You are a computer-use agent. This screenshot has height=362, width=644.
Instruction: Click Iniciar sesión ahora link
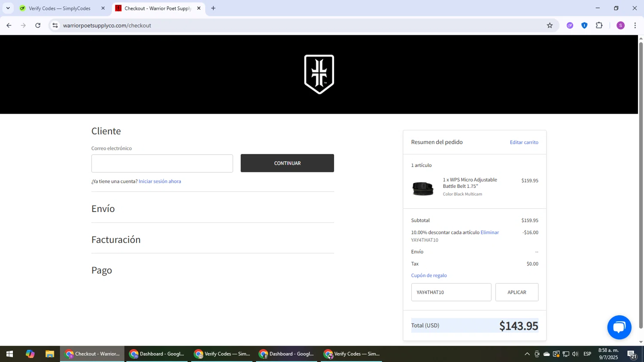(160, 181)
